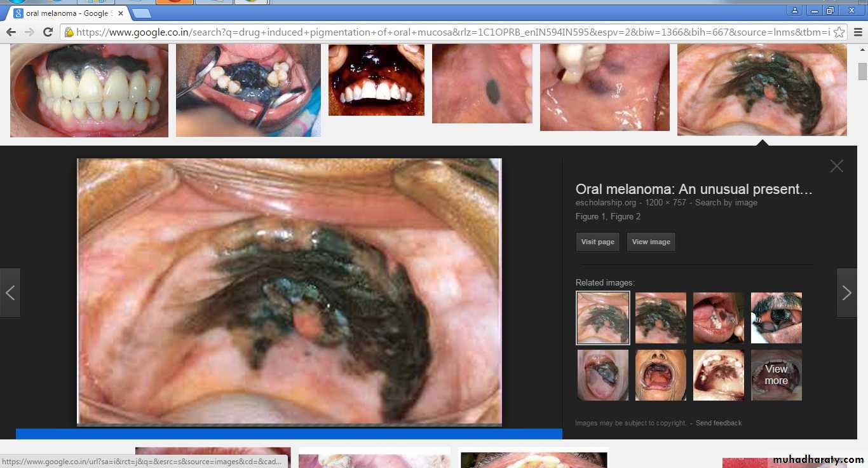This screenshot has height=468, width=868.
Task: Select the oral melanoma Google tab
Action: (64, 13)
